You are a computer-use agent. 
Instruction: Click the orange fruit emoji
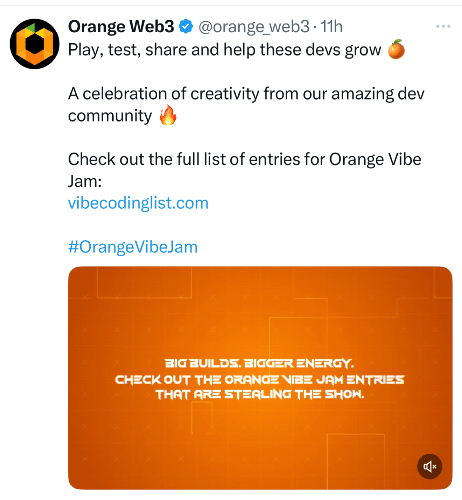click(396, 49)
